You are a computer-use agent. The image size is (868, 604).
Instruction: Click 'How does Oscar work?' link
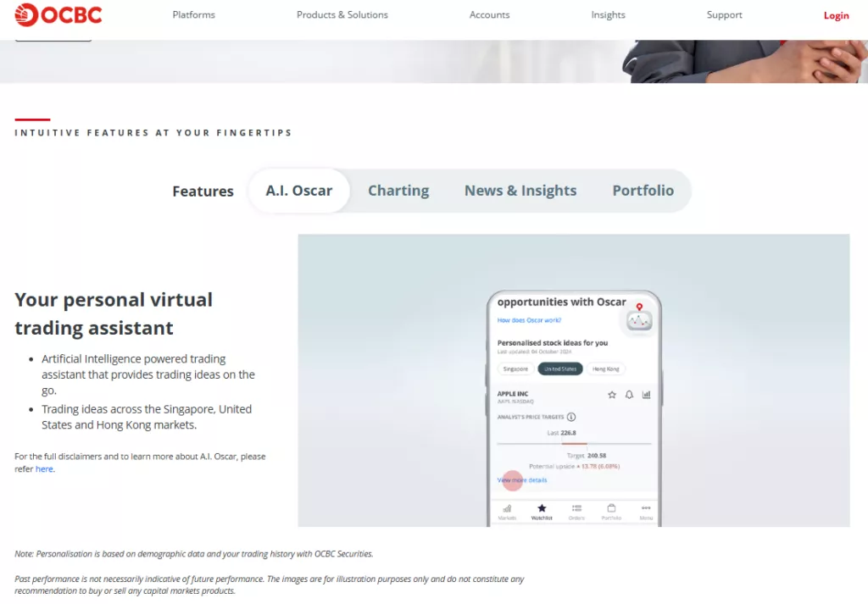(529, 320)
